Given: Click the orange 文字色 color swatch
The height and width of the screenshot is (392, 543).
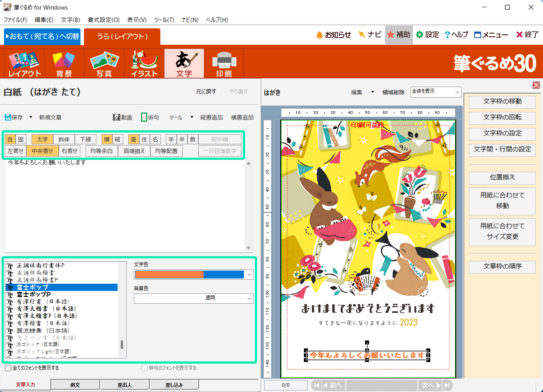Looking at the screenshot, I should click(x=169, y=275).
